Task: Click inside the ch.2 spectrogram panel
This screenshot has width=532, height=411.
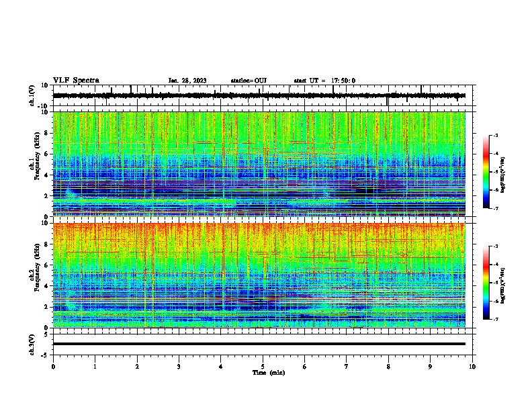Action: [x=259, y=275]
